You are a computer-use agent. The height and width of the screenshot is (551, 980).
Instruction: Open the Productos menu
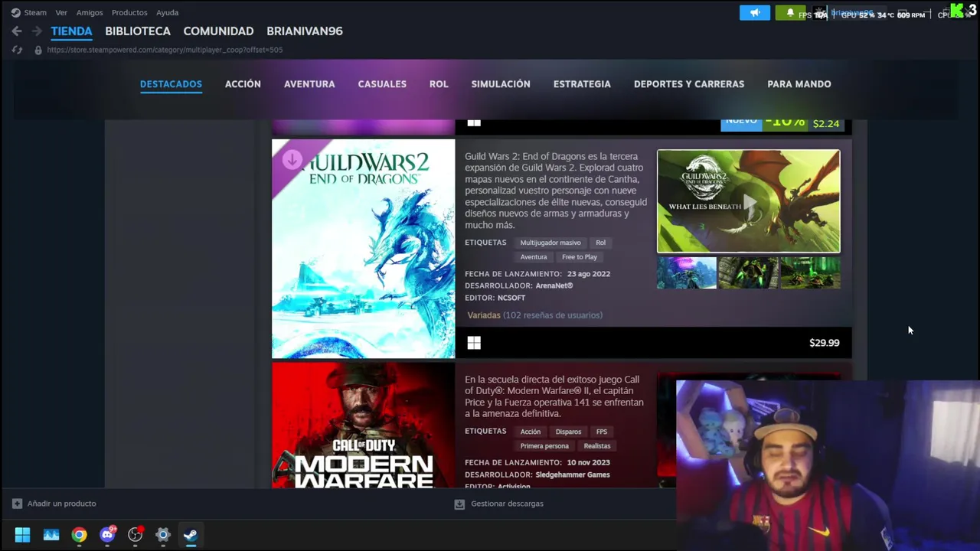[x=129, y=12]
